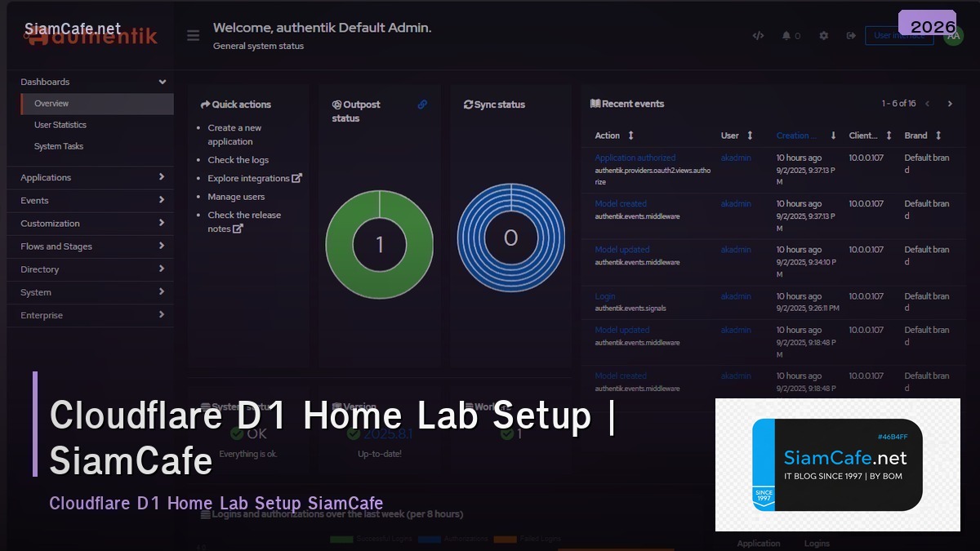
Task: Expand the Flows and Stages section
Action: (x=90, y=246)
